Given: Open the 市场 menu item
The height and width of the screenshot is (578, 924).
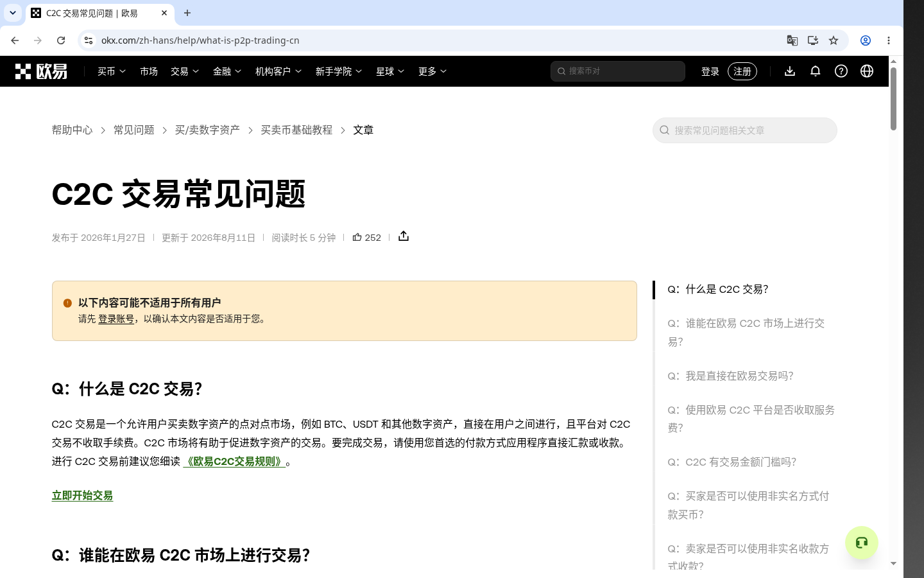Looking at the screenshot, I should click(149, 71).
